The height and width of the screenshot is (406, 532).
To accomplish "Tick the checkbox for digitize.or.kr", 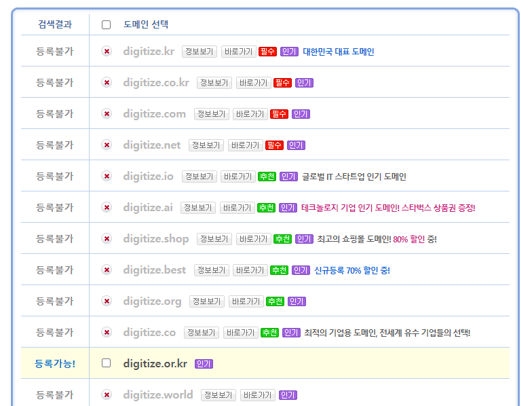I will [106, 363].
